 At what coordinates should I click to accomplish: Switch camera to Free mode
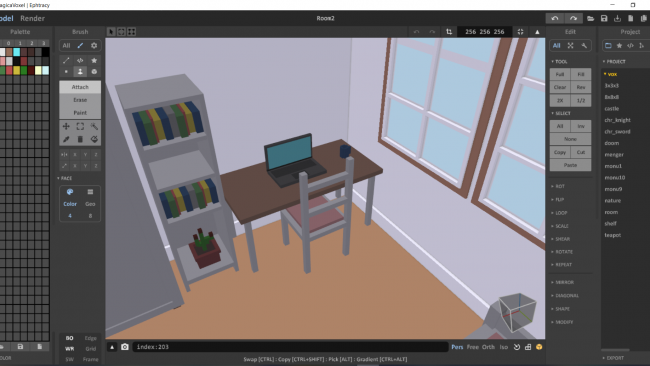[472, 347]
